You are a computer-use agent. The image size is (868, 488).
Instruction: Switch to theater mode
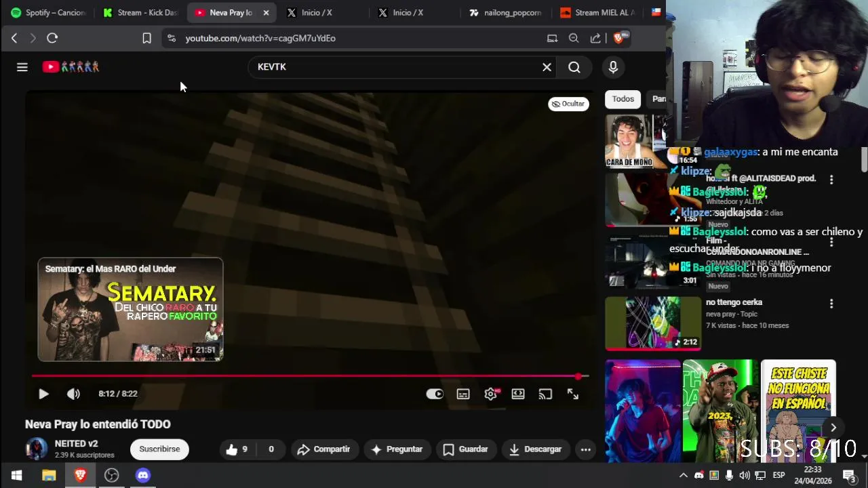point(518,394)
